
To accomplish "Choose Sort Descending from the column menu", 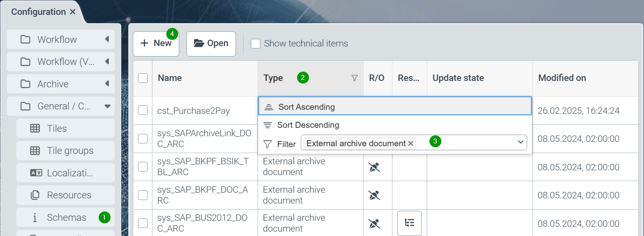I will point(308,125).
